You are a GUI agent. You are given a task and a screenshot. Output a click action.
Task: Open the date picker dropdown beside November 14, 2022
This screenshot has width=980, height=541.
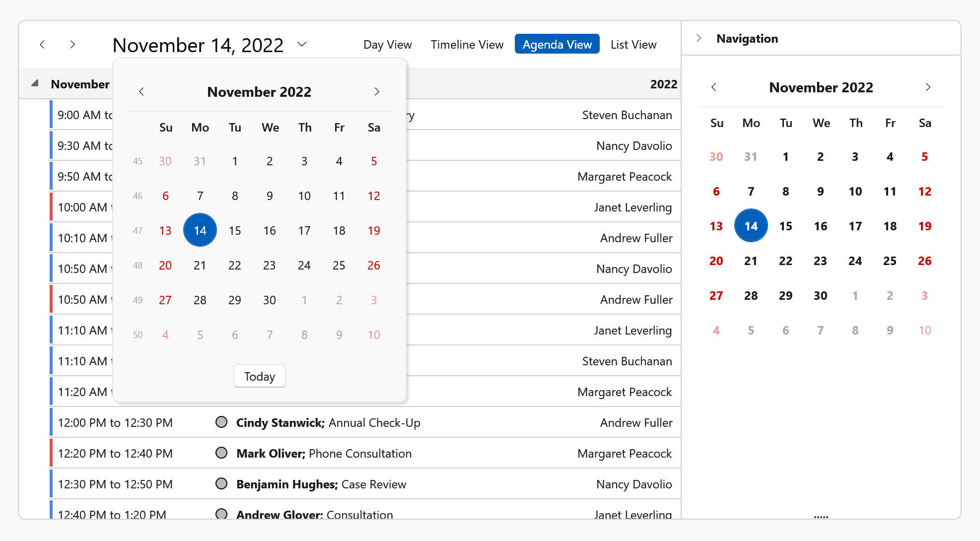(x=302, y=44)
